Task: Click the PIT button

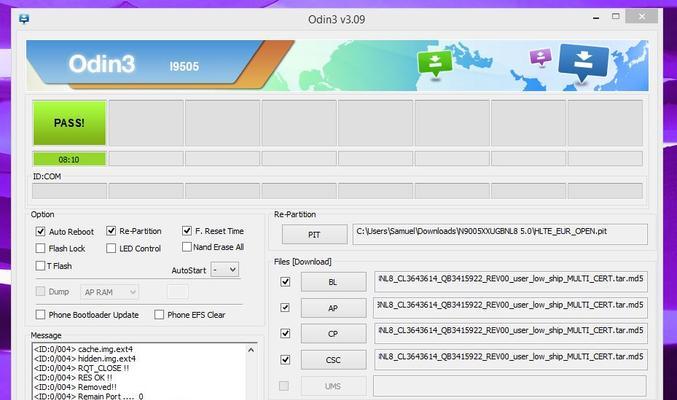Action: tap(314, 235)
